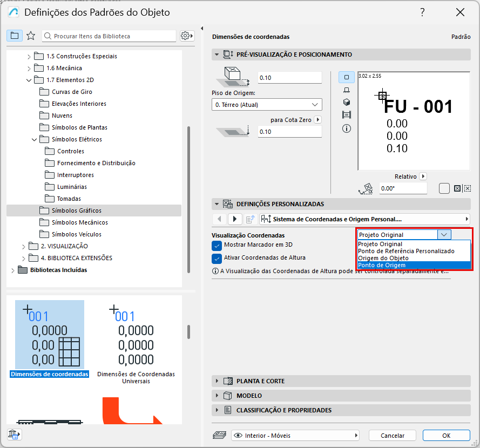
Task: Show object info icon
Action: point(346,128)
